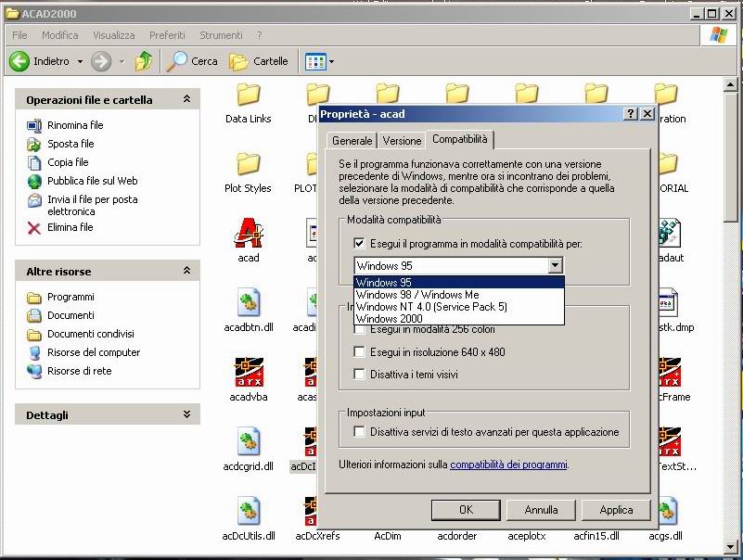
Task: Enable Disattiva servizi di testo avanzati
Action: (359, 432)
